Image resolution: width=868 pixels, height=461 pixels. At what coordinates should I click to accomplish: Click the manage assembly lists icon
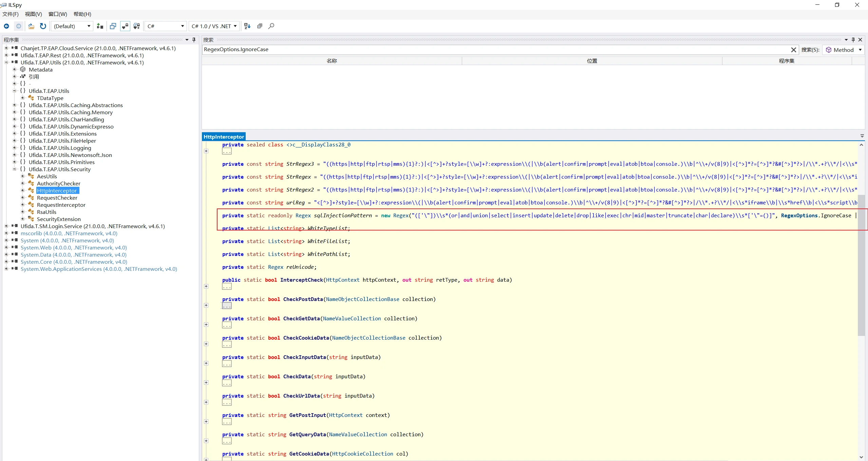coord(100,26)
